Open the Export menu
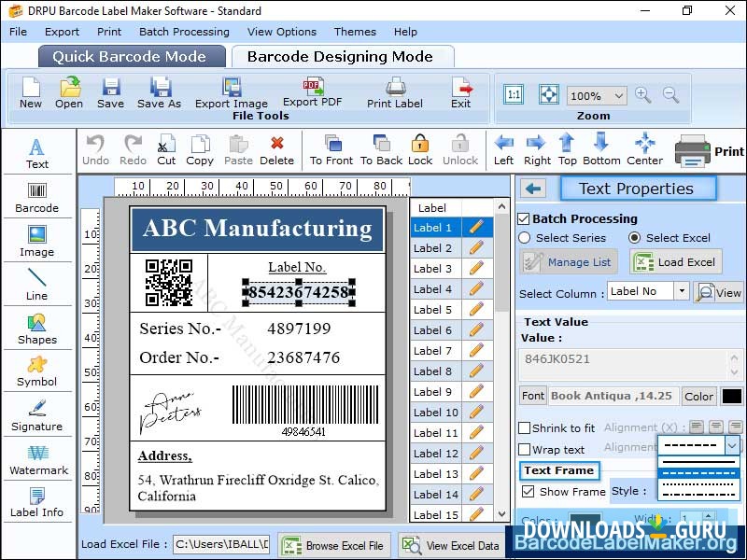Image resolution: width=747 pixels, height=560 pixels. pos(62,32)
